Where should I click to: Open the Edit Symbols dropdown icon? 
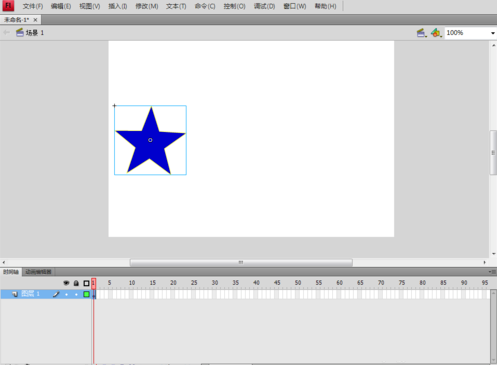(436, 33)
